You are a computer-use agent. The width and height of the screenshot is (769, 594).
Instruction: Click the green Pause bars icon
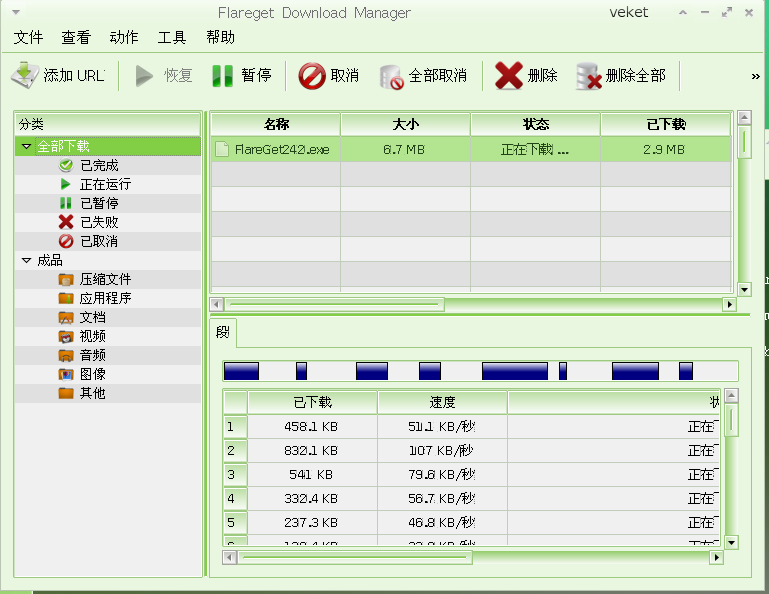(x=223, y=76)
